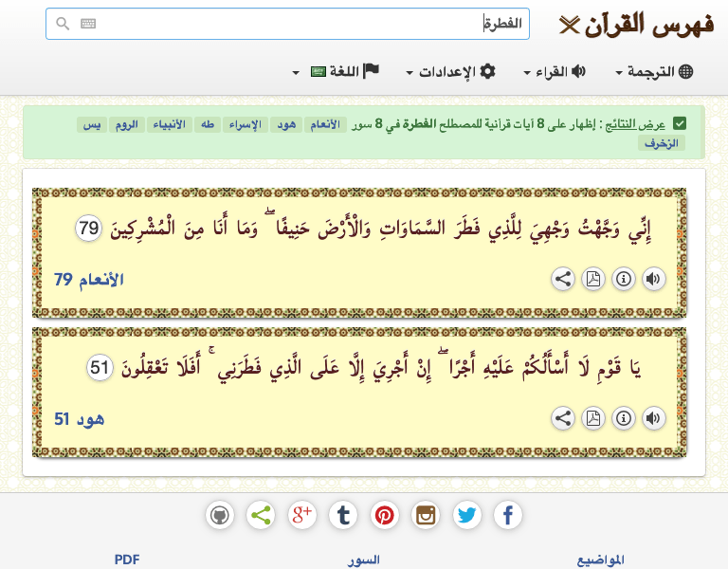Toggle the green results checkbox
This screenshot has width=728, height=569.
pyautogui.click(x=680, y=124)
